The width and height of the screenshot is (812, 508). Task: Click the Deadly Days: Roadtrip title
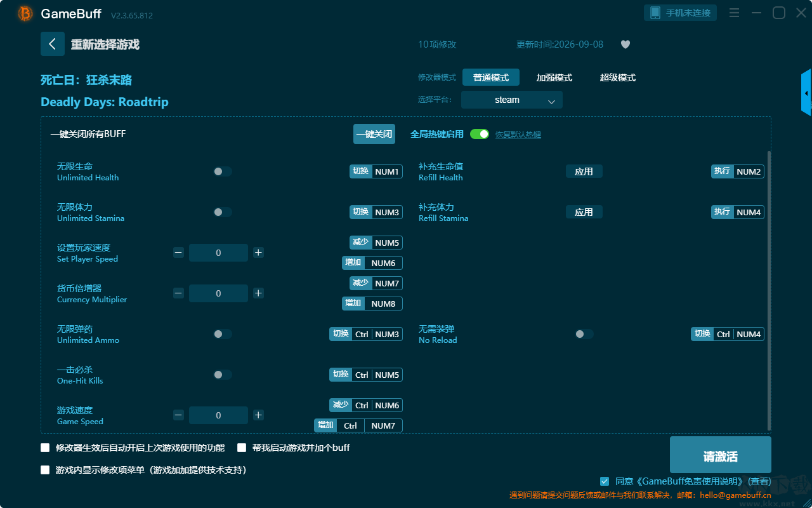(105, 102)
